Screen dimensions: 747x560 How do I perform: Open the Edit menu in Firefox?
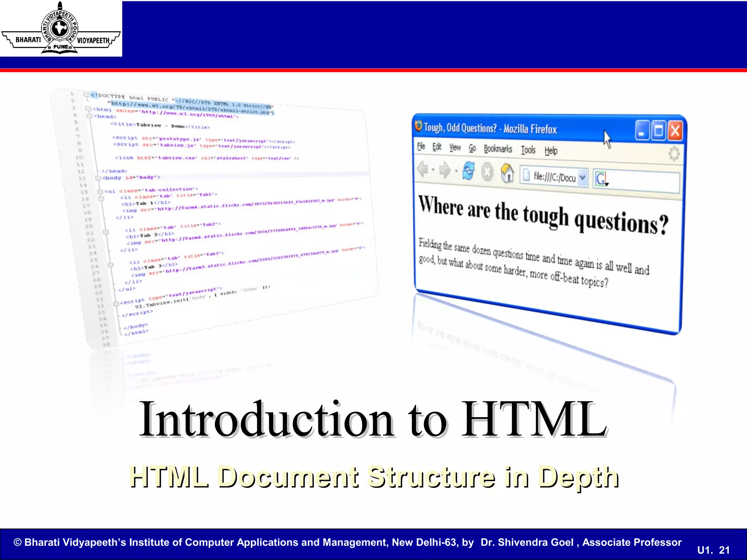[437, 147]
